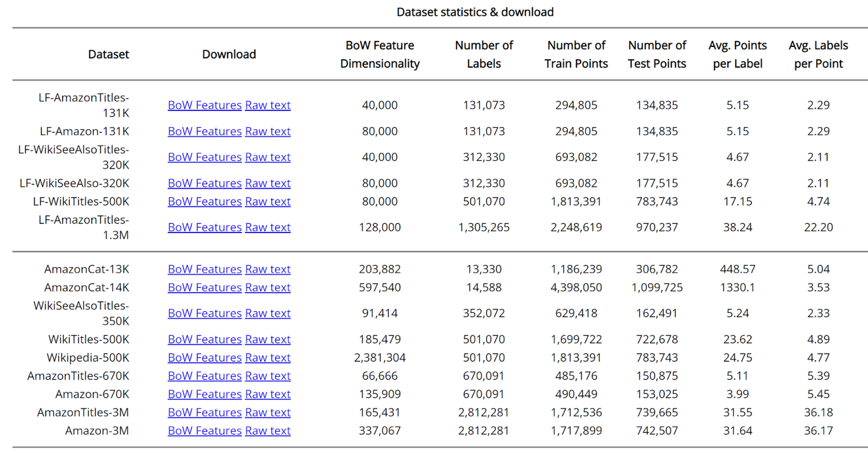Download Raw text for LF-WikiTitles-500K

[268, 201]
